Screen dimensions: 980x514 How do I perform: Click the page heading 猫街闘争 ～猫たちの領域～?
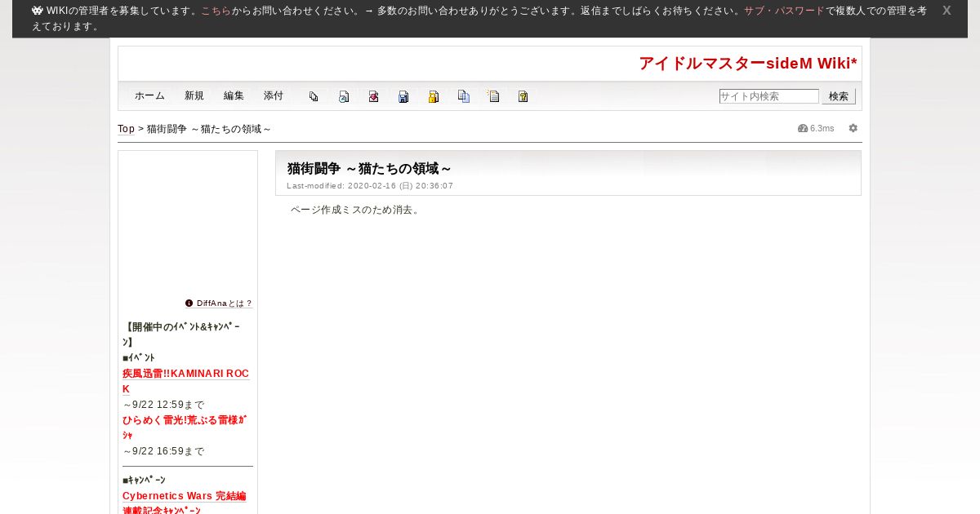tap(369, 168)
